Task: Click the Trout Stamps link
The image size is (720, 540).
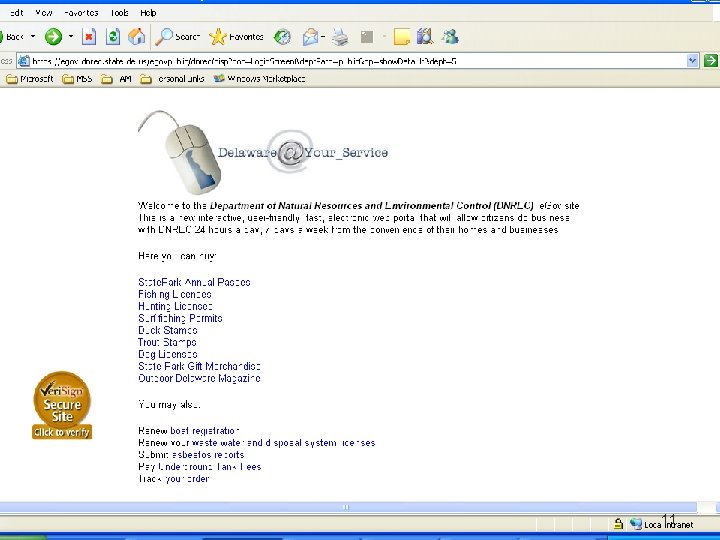Action: pyautogui.click(x=167, y=342)
